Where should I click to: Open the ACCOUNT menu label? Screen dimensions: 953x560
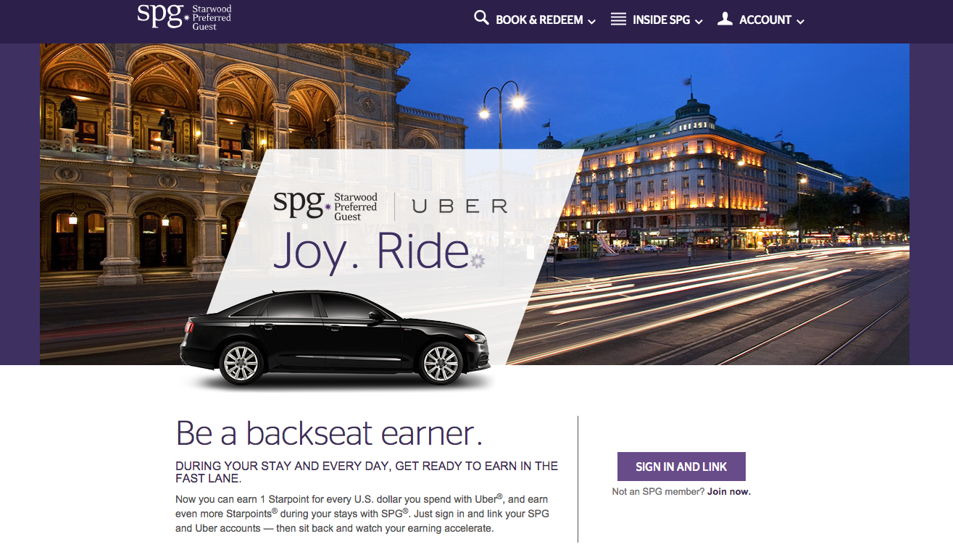coord(765,20)
